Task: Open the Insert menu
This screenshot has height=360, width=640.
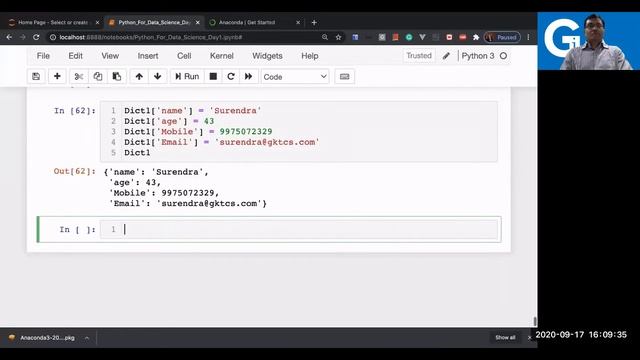Action: click(x=148, y=56)
